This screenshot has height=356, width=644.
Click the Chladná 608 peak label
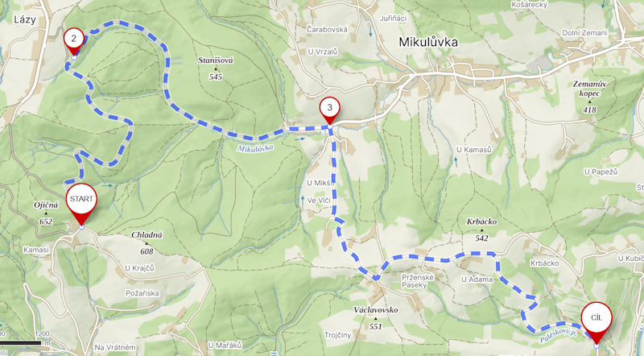147,243
